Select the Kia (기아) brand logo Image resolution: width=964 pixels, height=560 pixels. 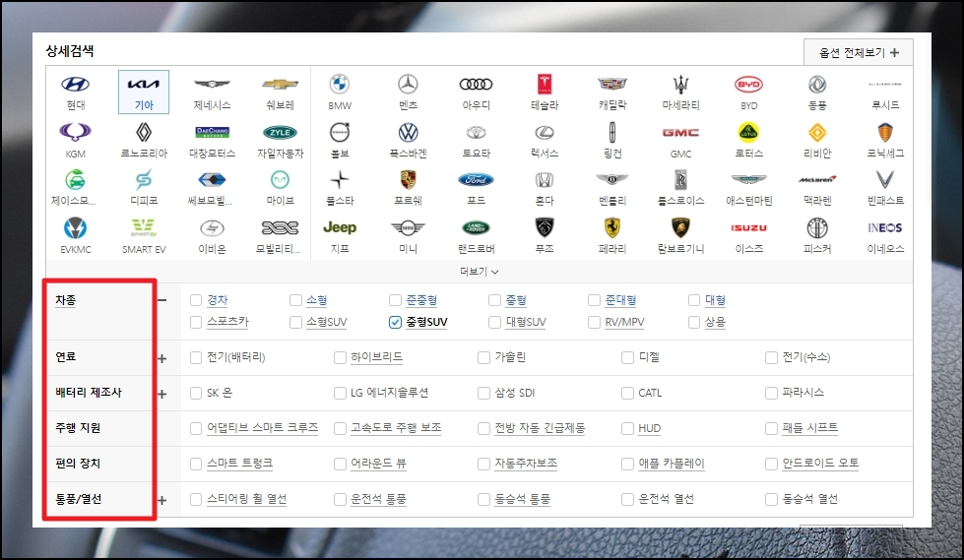(x=143, y=85)
